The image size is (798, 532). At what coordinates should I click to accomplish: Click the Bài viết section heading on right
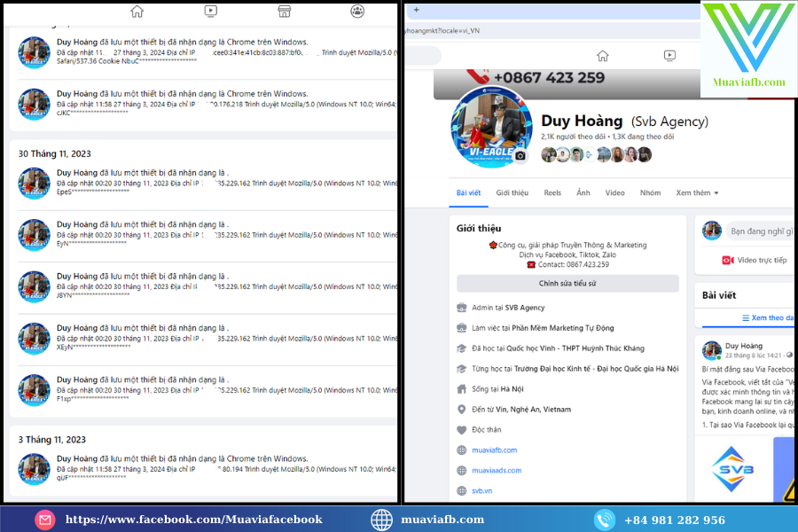pos(719,294)
